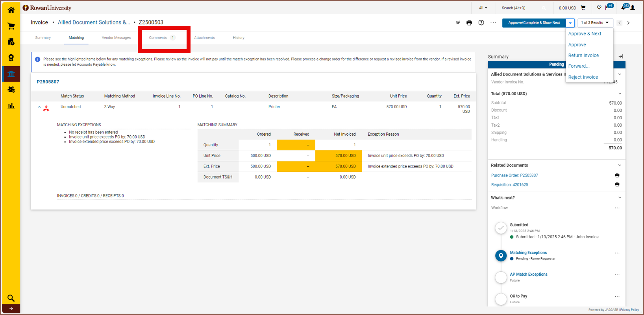Screen dimensions: 644x315
Task: Click the print invoice icon in header
Action: [x=469, y=23]
